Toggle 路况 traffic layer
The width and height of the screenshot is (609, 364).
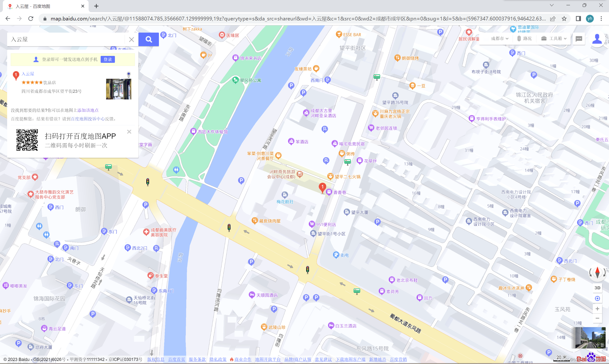click(525, 39)
